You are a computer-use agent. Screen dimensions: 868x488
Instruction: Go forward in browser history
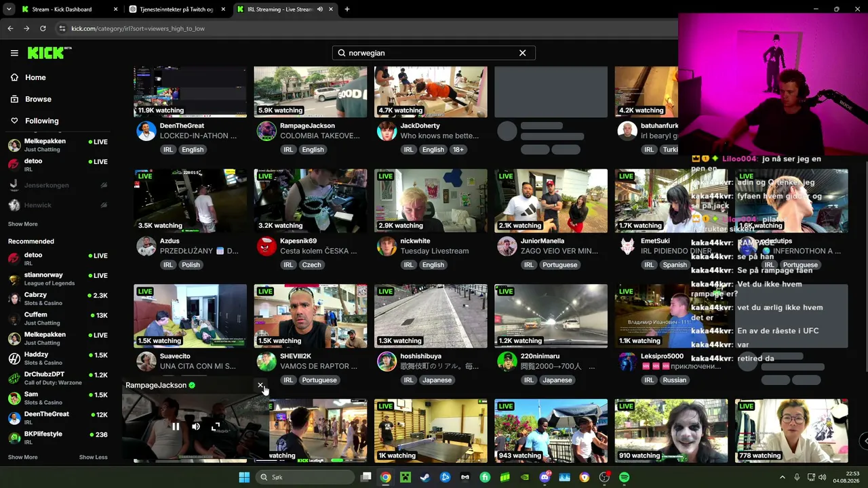pos(26,28)
